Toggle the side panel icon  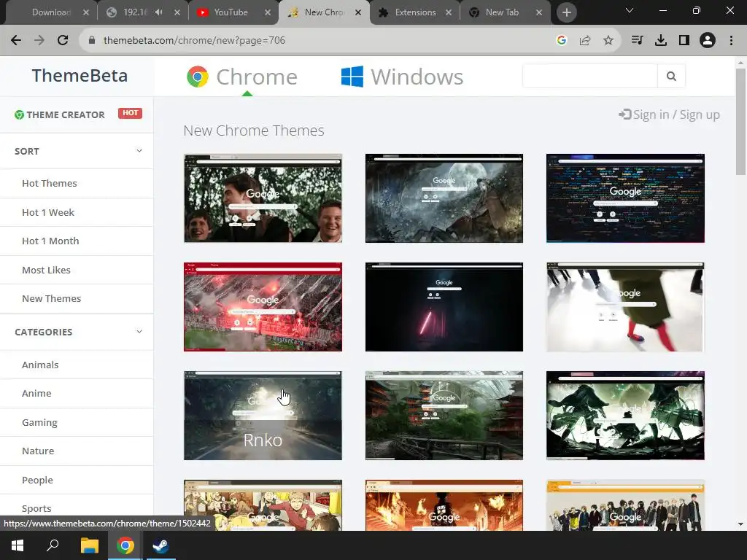pyautogui.click(x=684, y=41)
